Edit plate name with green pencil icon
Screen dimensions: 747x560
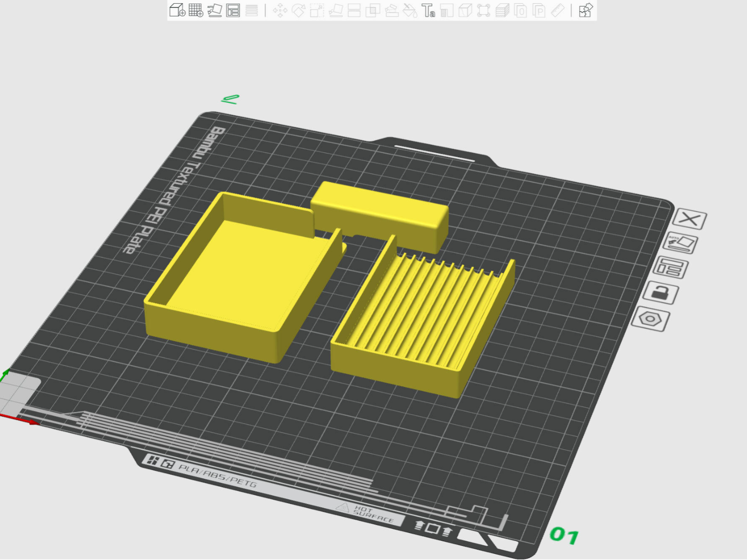pyautogui.click(x=230, y=99)
